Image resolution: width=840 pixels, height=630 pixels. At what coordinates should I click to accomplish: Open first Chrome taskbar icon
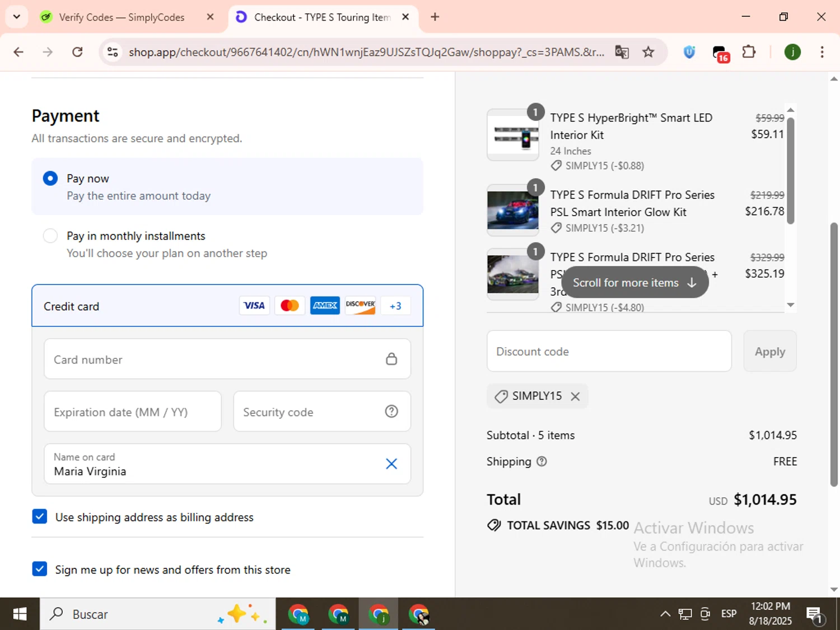click(298, 614)
